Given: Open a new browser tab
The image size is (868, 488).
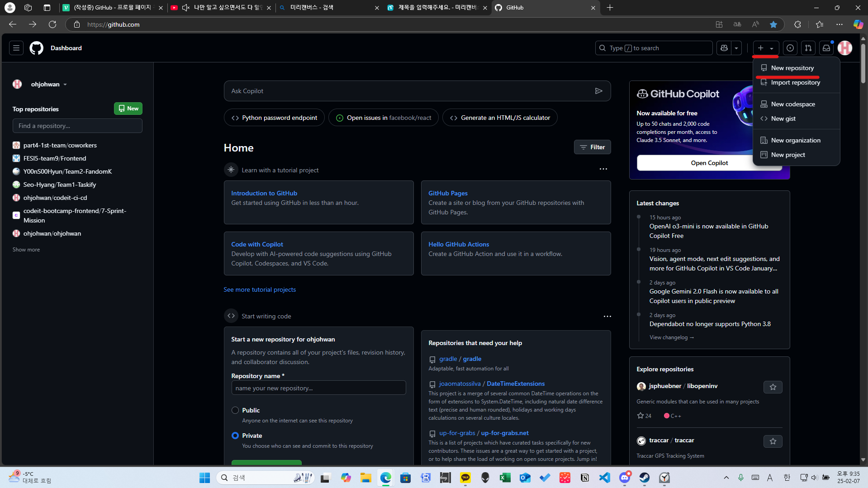Looking at the screenshot, I should click(610, 8).
